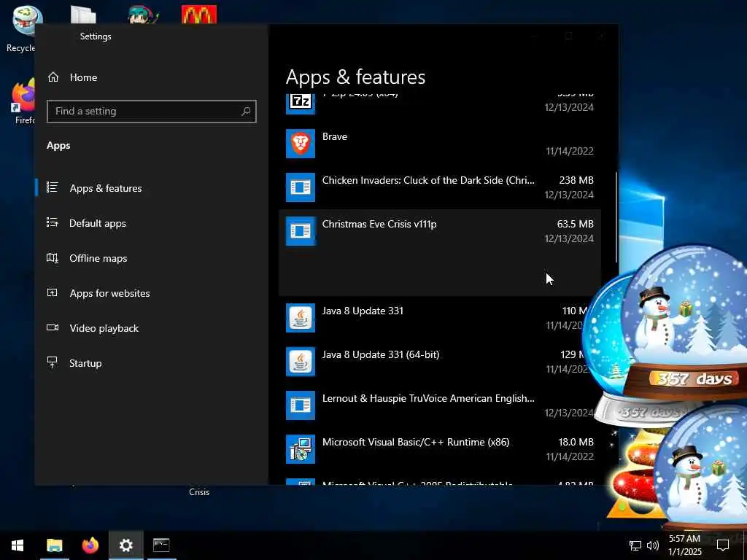Click the apps list vertical scrollbar

click(616, 217)
